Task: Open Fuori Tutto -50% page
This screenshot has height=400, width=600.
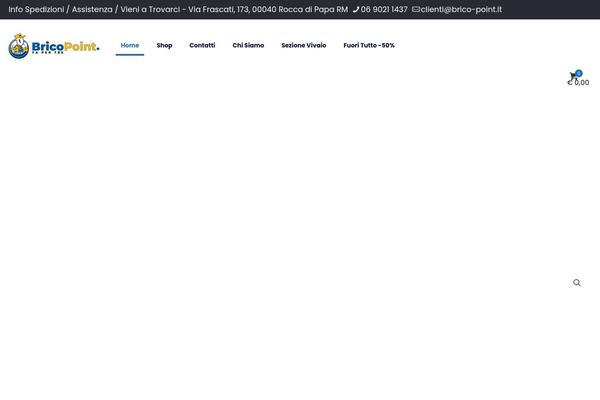Action: tap(369, 45)
